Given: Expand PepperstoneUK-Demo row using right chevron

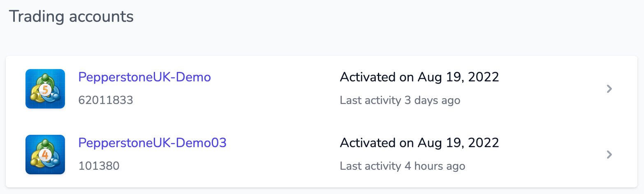Looking at the screenshot, I should pos(610,89).
